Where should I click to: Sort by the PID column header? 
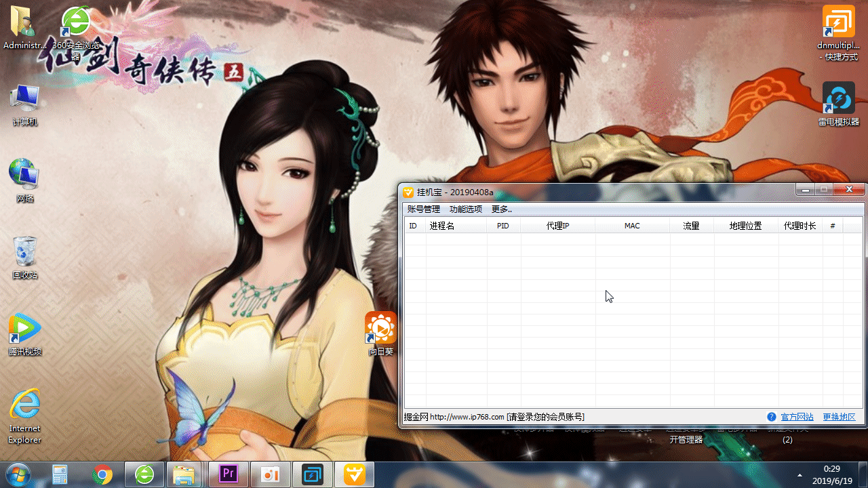click(503, 226)
